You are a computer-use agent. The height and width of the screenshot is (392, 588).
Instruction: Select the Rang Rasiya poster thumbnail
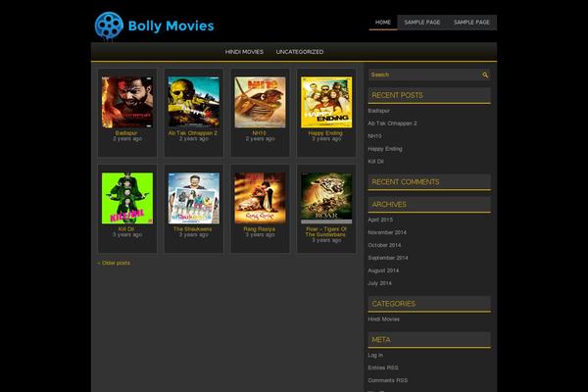tap(260, 198)
